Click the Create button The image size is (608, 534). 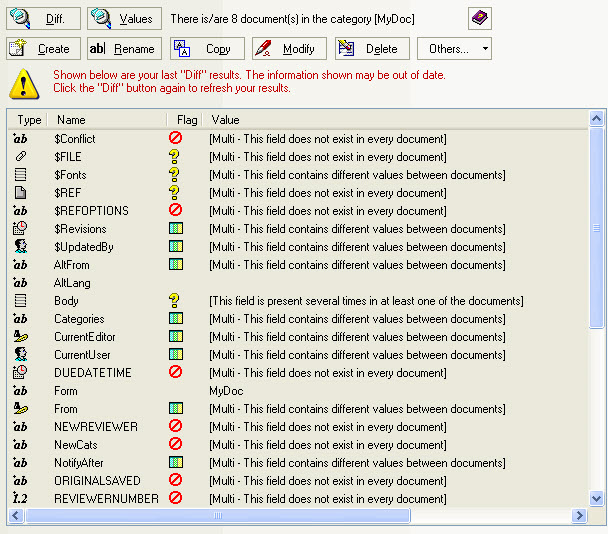tap(43, 48)
